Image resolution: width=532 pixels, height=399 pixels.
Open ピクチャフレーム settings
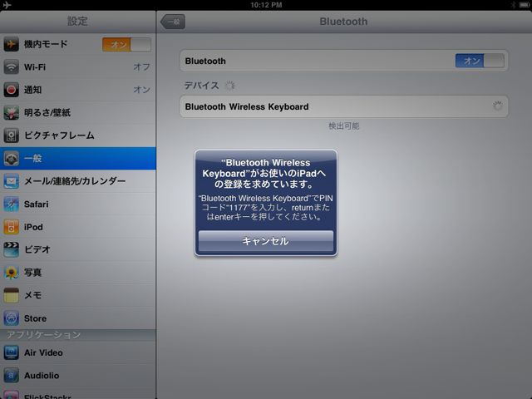(77, 135)
